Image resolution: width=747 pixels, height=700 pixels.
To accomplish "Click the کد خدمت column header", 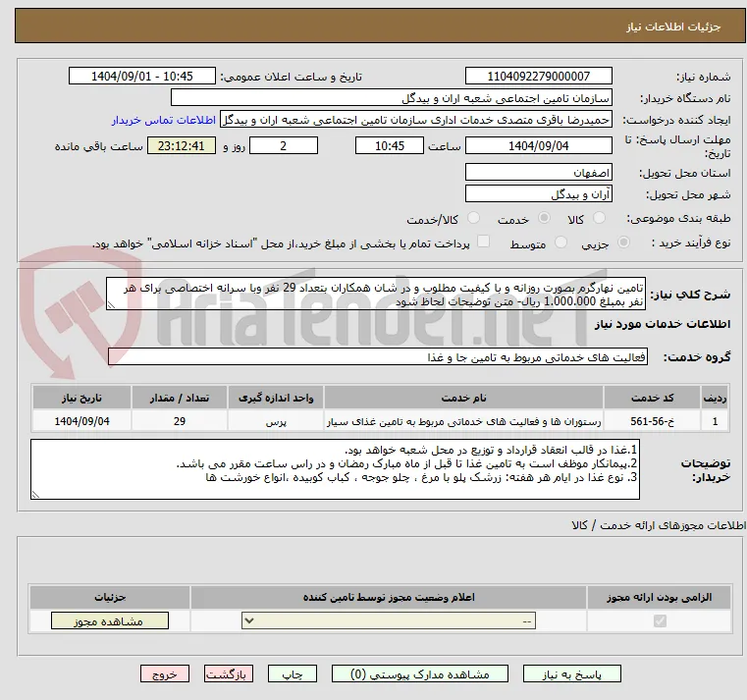I will (x=652, y=398).
